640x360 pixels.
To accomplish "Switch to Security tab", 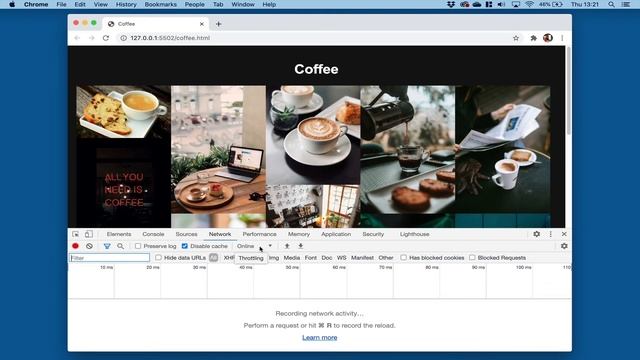I will (x=373, y=234).
